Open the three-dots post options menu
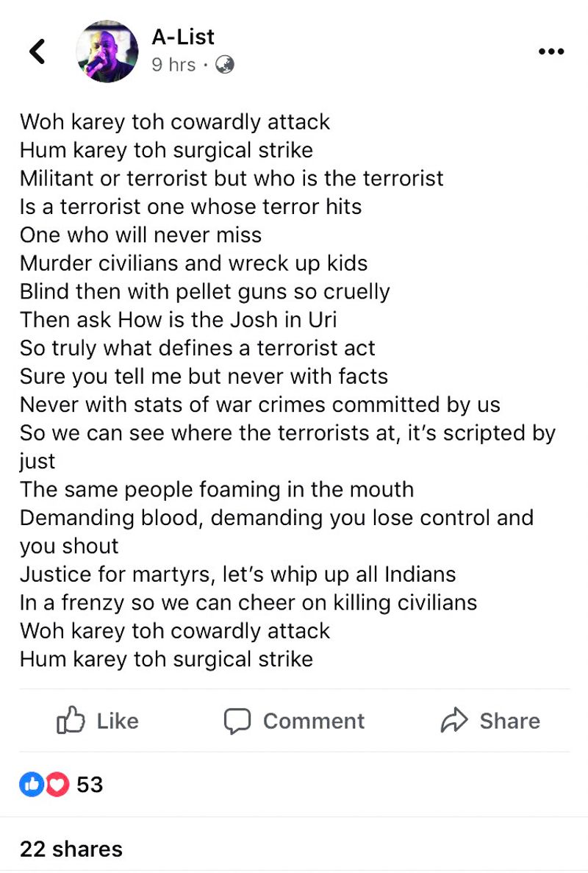The image size is (588, 873). click(x=551, y=51)
